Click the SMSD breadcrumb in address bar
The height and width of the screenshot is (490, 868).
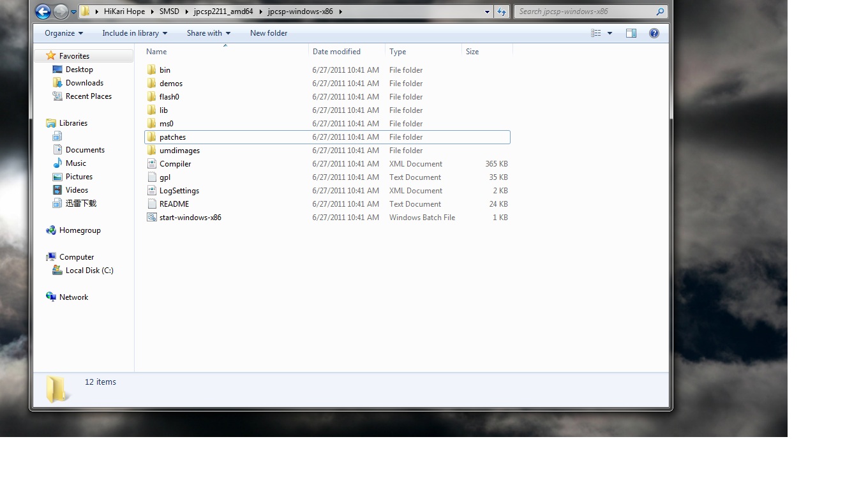point(169,11)
